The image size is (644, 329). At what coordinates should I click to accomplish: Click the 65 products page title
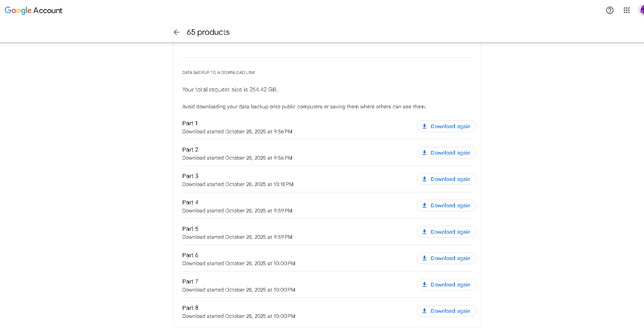(x=208, y=32)
